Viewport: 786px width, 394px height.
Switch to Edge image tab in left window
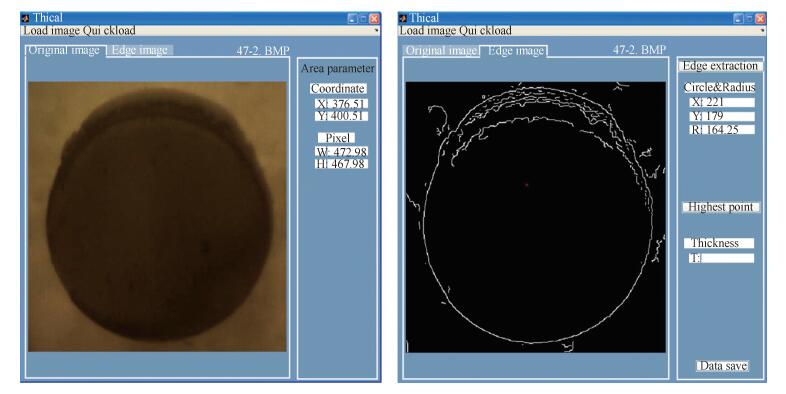point(140,50)
